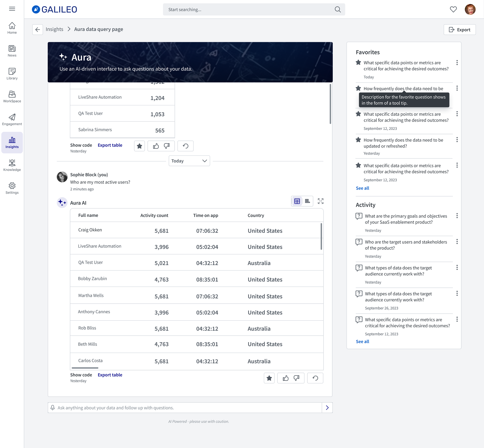This screenshot has height=448, width=484.
Task: Open options for Yesterday's refreshed favorite
Action: [457, 140]
